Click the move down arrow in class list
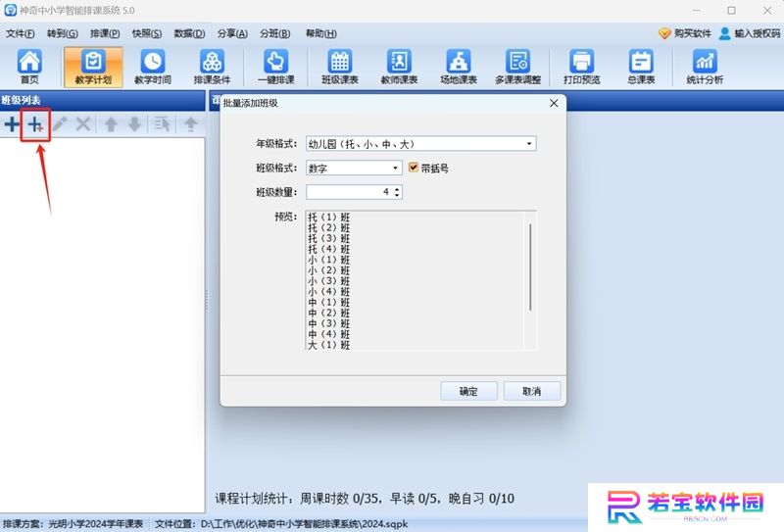The height and width of the screenshot is (532, 784). [134, 124]
